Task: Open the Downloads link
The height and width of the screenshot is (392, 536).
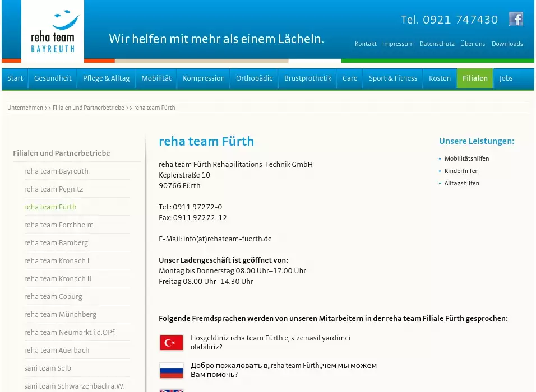Action: click(507, 44)
